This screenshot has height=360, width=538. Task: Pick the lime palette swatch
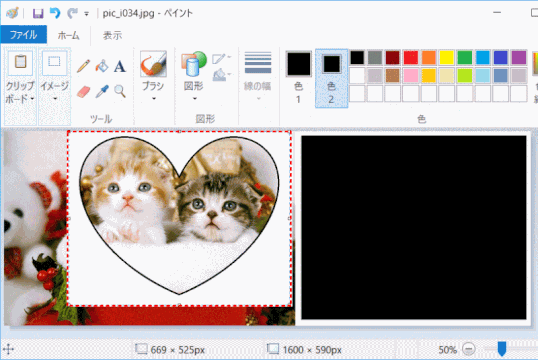pos(465,76)
